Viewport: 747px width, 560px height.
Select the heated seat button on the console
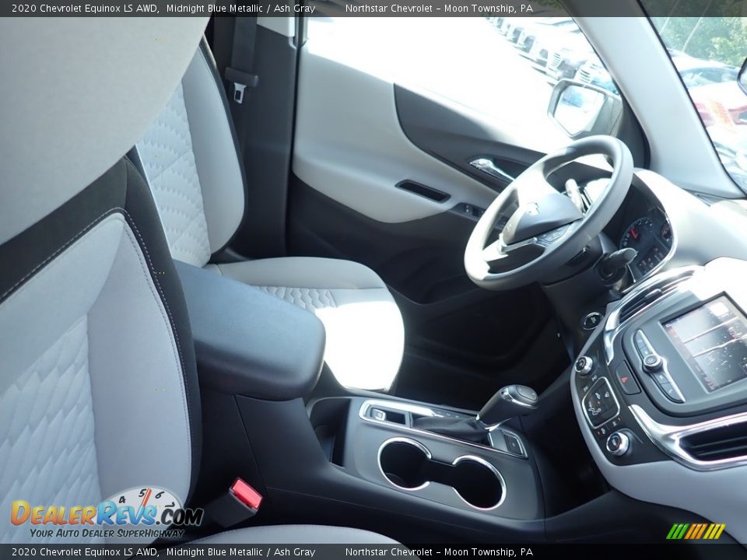pos(602,430)
